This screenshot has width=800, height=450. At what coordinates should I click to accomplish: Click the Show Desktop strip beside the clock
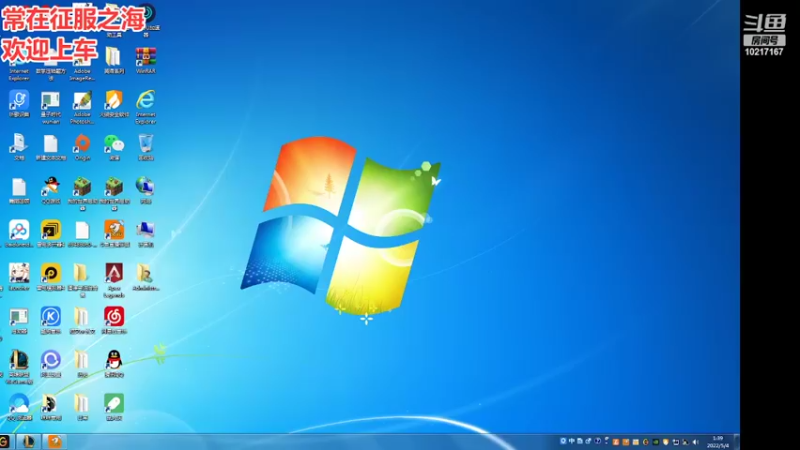click(736, 442)
